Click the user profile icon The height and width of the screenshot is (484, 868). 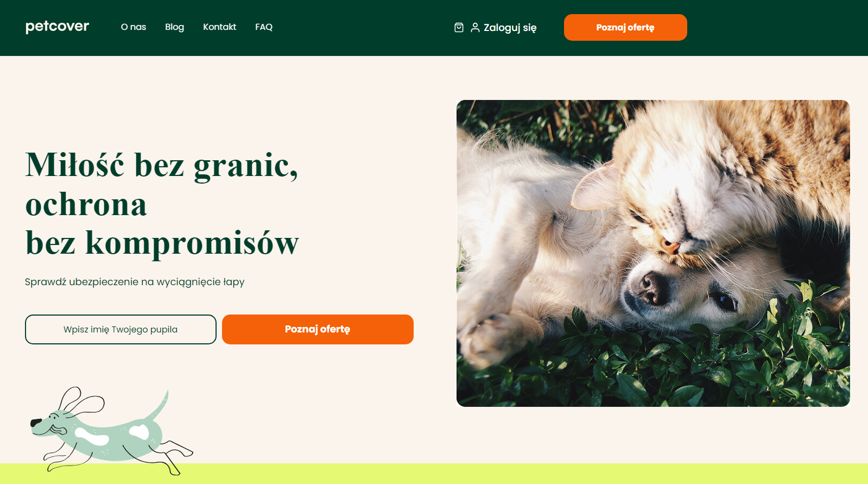tap(475, 27)
